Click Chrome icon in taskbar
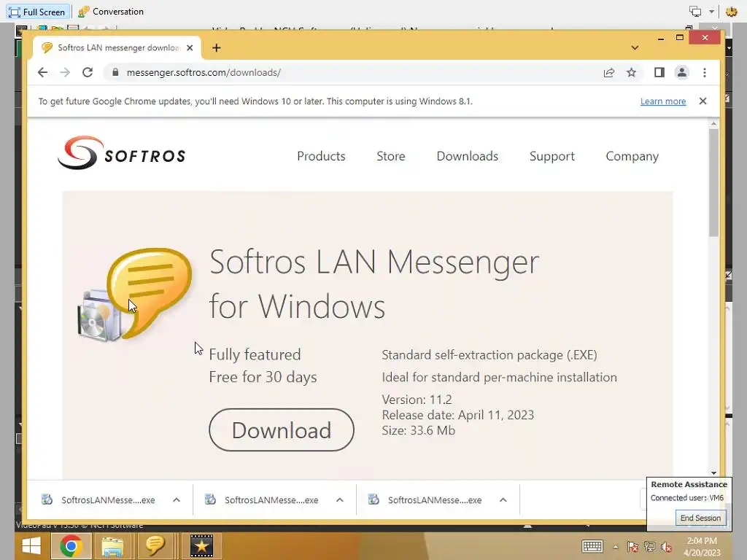The image size is (747, 560). (x=71, y=545)
